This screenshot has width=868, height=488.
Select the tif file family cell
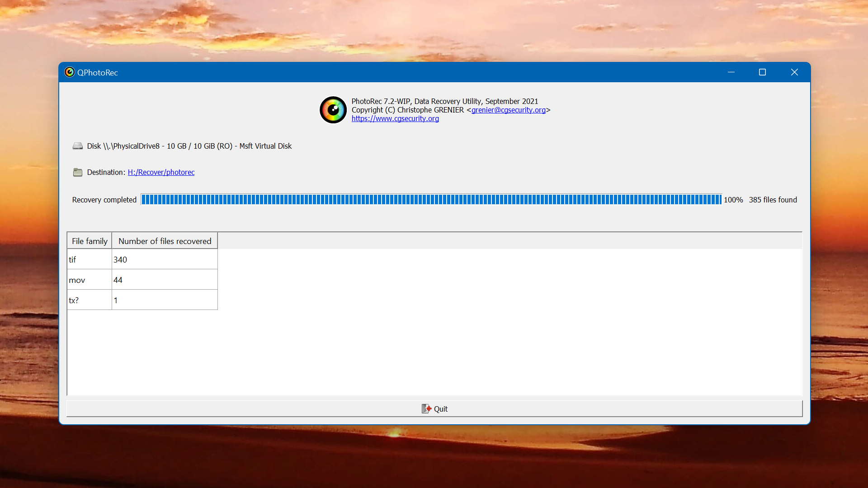pyautogui.click(x=90, y=259)
